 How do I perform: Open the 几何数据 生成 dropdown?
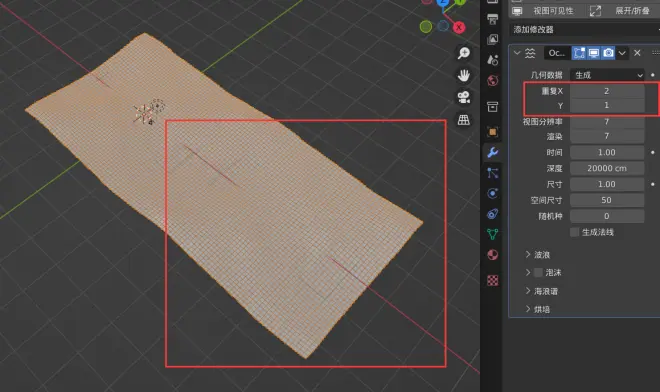click(607, 75)
